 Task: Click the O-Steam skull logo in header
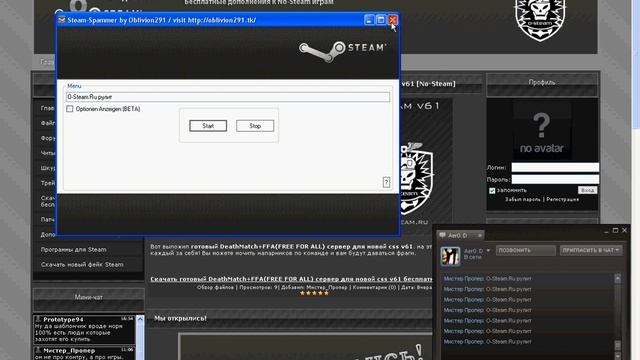coord(540,20)
